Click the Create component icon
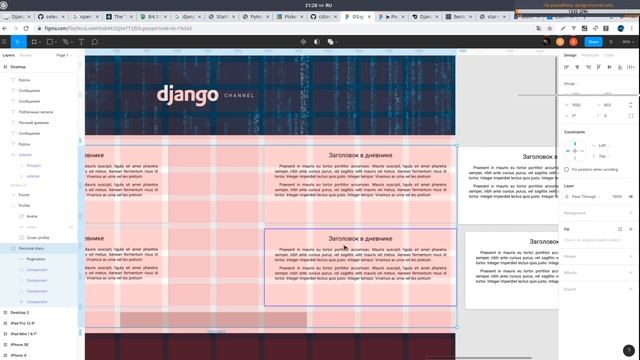Viewport: 640px width, 360px height. [x=303, y=42]
